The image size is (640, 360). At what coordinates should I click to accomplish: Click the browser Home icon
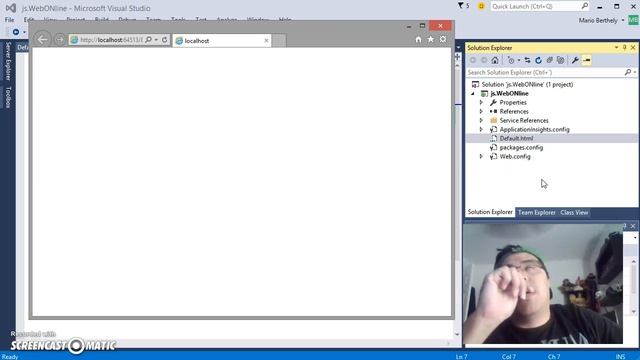418,40
